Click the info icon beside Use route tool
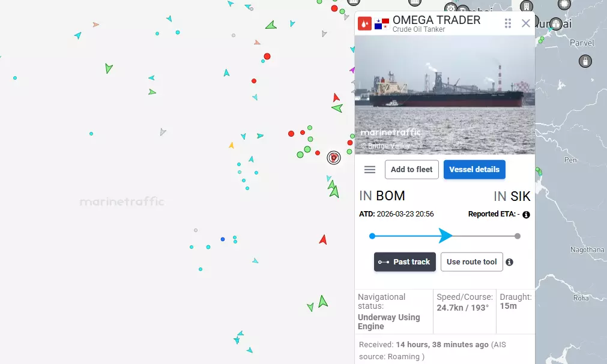607x364 pixels. click(510, 262)
